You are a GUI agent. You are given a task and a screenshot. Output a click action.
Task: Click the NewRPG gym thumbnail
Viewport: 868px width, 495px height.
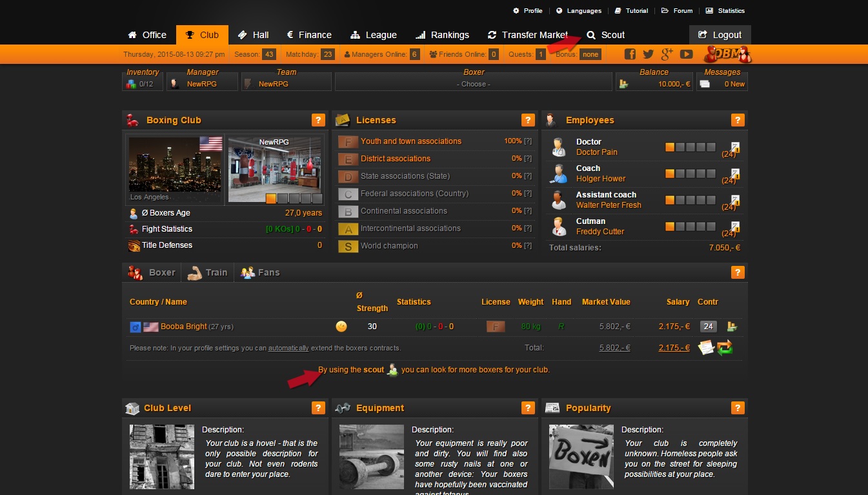pyautogui.click(x=274, y=169)
